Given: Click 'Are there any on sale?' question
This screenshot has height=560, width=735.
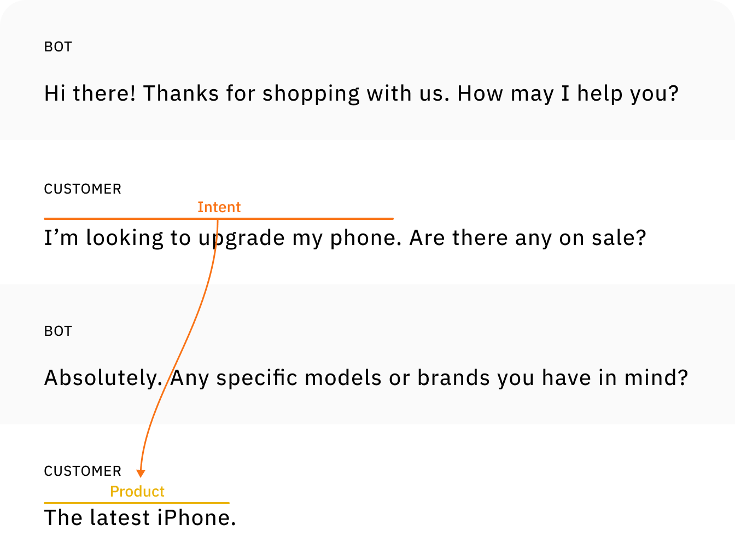Looking at the screenshot, I should pos(528,238).
